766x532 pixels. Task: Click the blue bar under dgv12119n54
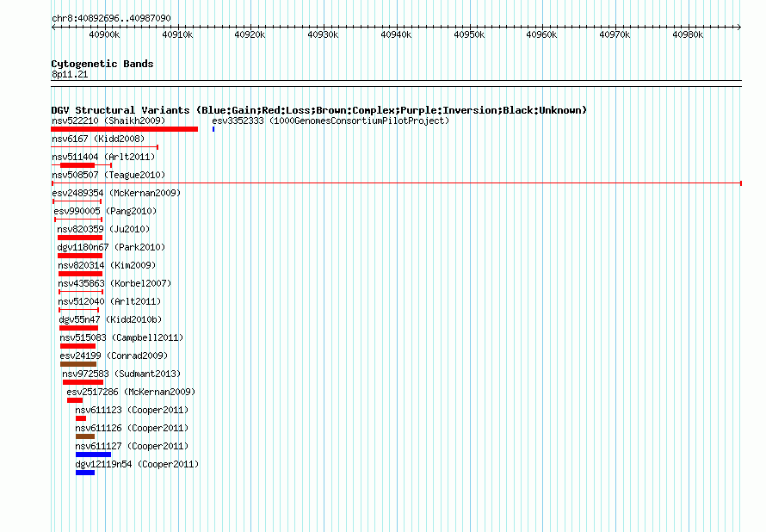pyautogui.click(x=85, y=473)
